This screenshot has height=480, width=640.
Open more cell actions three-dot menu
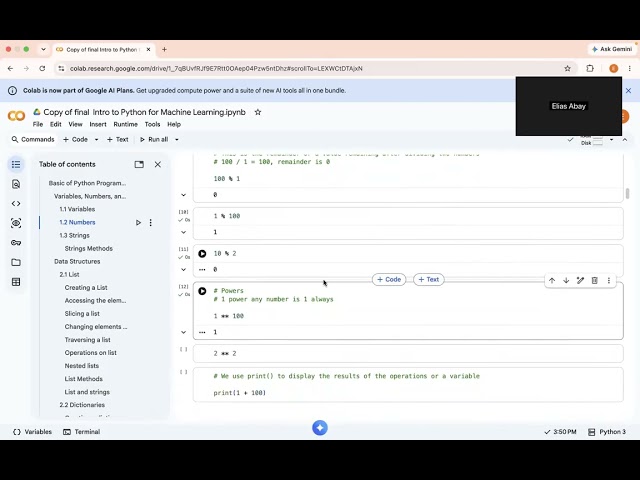[609, 280]
